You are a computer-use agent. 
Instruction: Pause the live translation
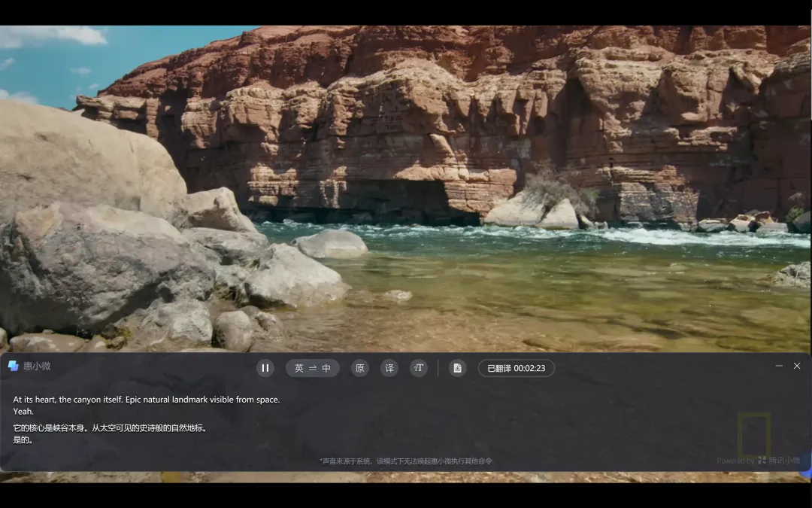pyautogui.click(x=265, y=368)
